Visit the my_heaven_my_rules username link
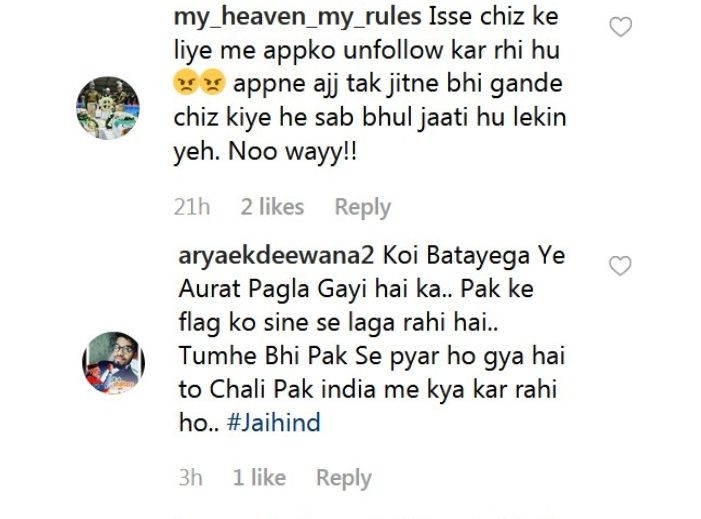This screenshot has width=701, height=519. [x=297, y=17]
